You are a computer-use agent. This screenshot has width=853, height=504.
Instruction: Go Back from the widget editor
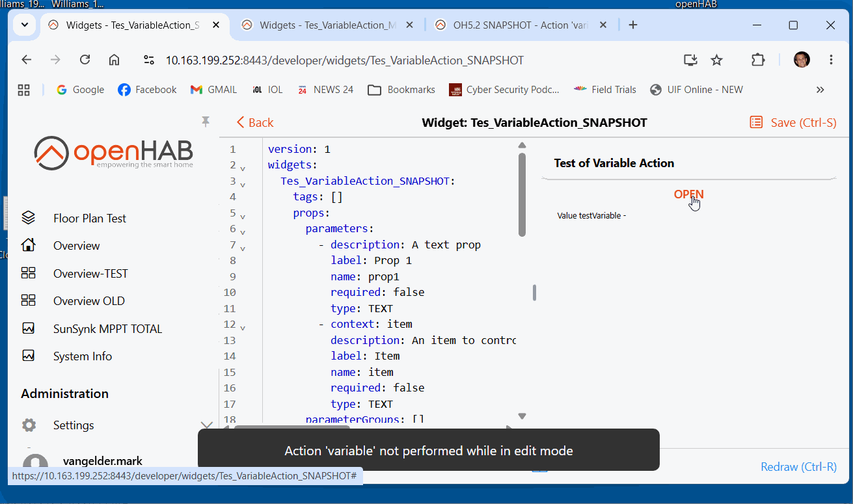coord(255,122)
